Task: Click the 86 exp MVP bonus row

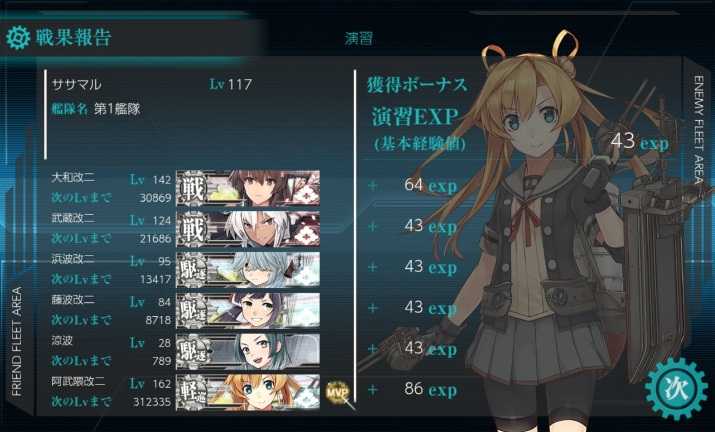Action: pyautogui.click(x=413, y=390)
